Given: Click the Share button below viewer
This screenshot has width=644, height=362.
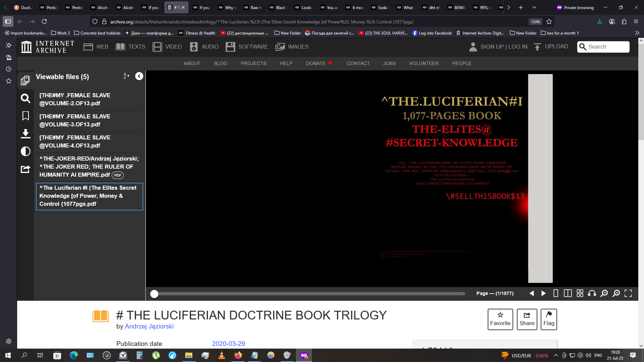Looking at the screenshot, I should coord(527,319).
